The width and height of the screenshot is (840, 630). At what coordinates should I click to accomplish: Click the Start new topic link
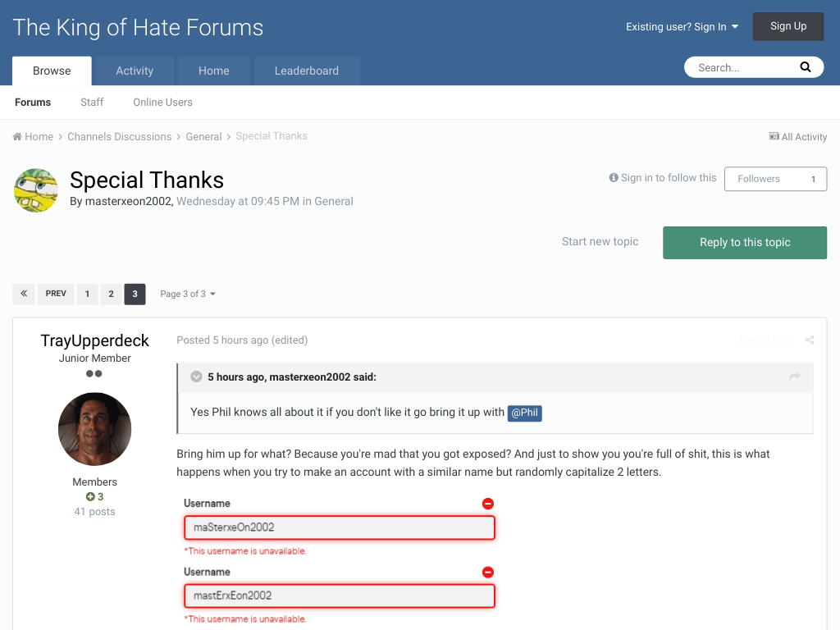click(x=600, y=242)
